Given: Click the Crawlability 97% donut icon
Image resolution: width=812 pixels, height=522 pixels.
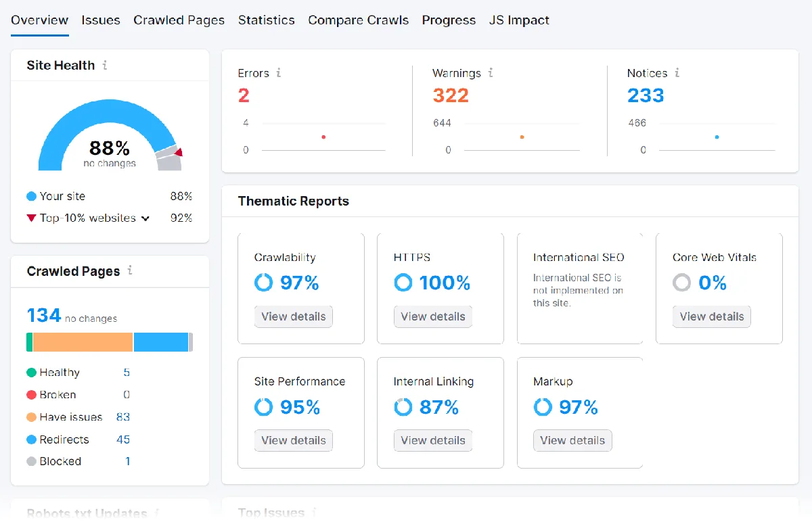Looking at the screenshot, I should (264, 283).
